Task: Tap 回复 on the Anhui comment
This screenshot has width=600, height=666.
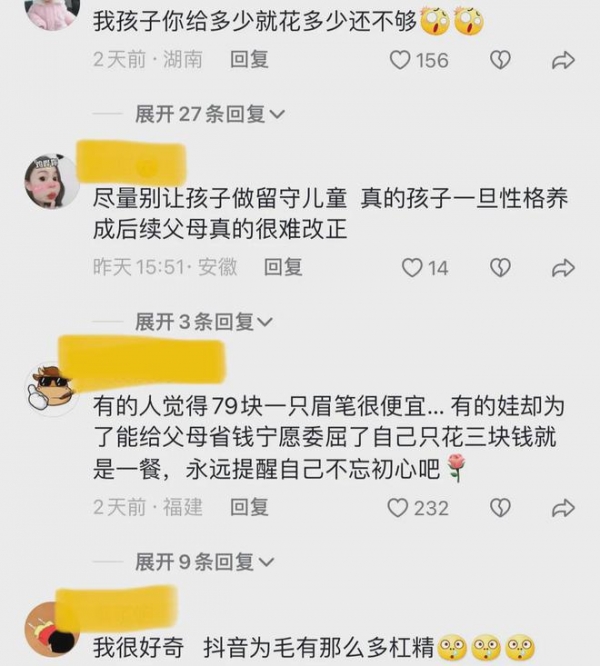Action: [x=283, y=268]
